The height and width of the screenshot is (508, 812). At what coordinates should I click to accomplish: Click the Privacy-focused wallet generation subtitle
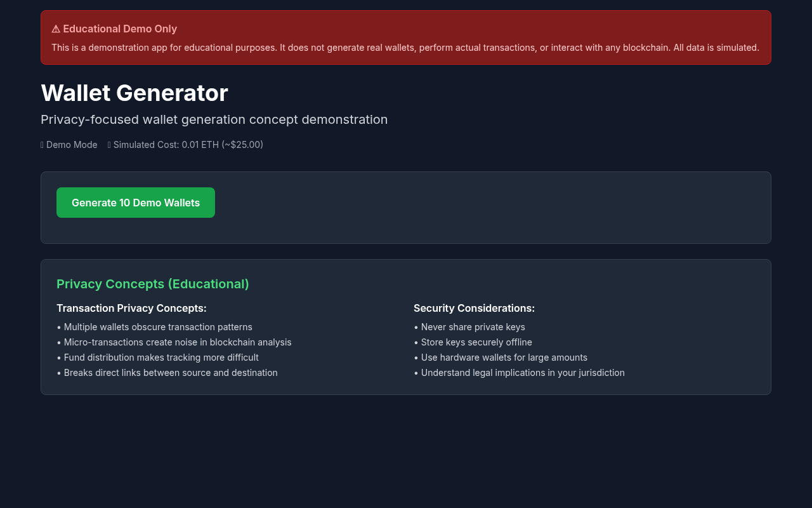214,119
